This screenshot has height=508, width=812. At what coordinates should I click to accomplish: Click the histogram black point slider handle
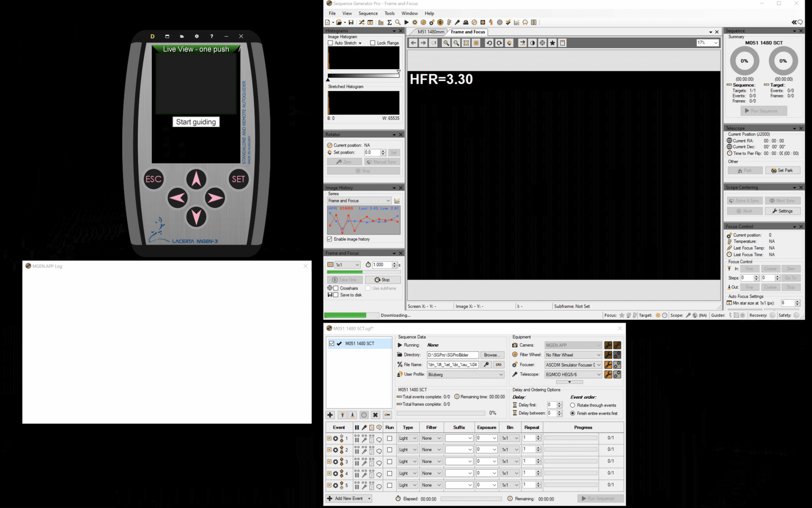[x=328, y=79]
